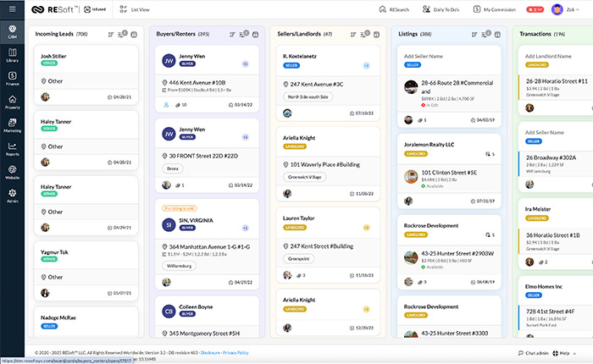The width and height of the screenshot is (593, 364).
Task: Open the Website section in sidebar
Action: 12,173
